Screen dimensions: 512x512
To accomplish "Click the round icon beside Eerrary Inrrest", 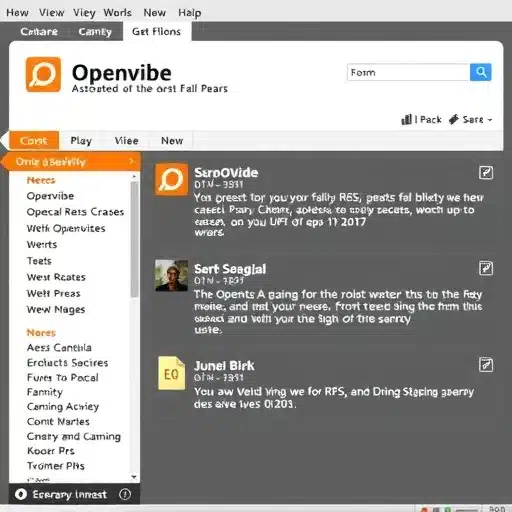I will click(21, 494).
